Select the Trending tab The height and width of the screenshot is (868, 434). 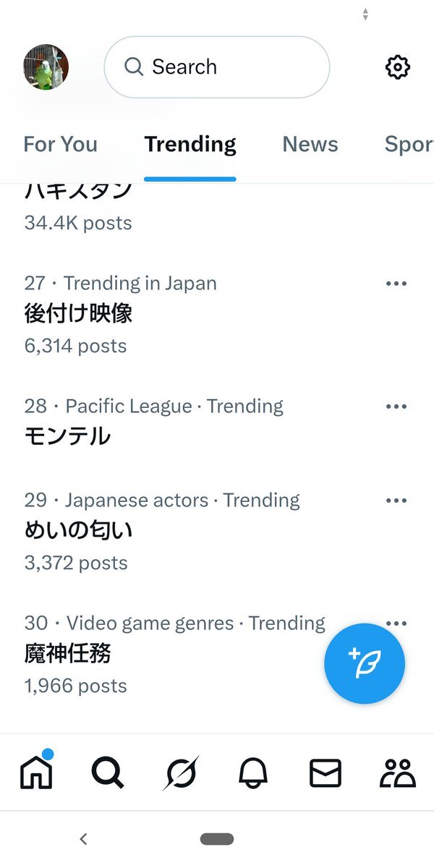click(x=190, y=145)
